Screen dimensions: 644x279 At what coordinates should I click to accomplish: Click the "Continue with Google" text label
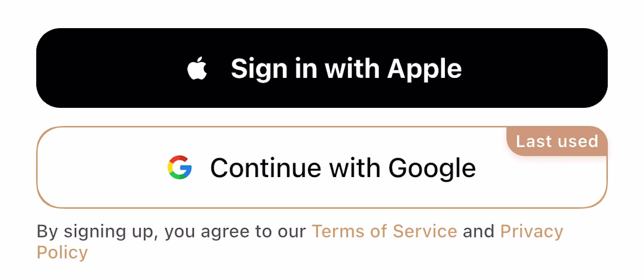click(x=342, y=168)
